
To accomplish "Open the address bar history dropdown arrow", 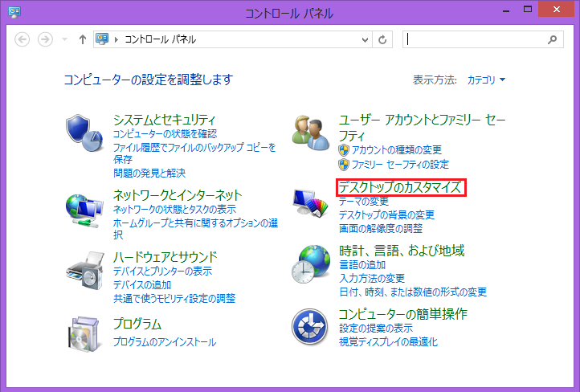I will pyautogui.click(x=365, y=39).
